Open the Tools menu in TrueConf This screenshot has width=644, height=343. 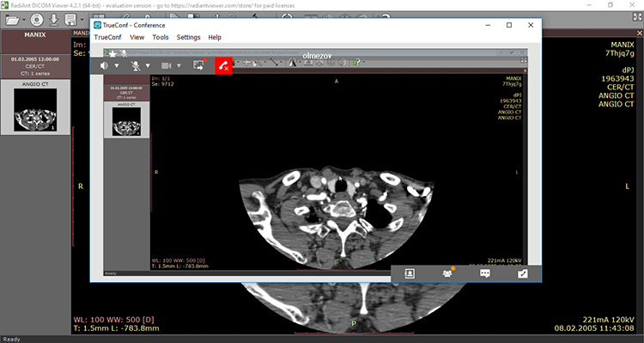[x=161, y=37]
